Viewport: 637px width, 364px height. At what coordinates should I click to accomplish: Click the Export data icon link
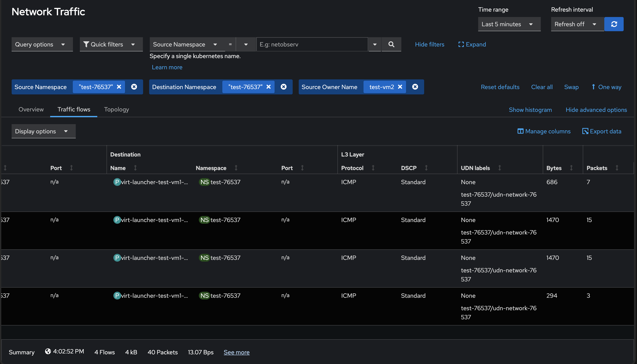pyautogui.click(x=601, y=131)
